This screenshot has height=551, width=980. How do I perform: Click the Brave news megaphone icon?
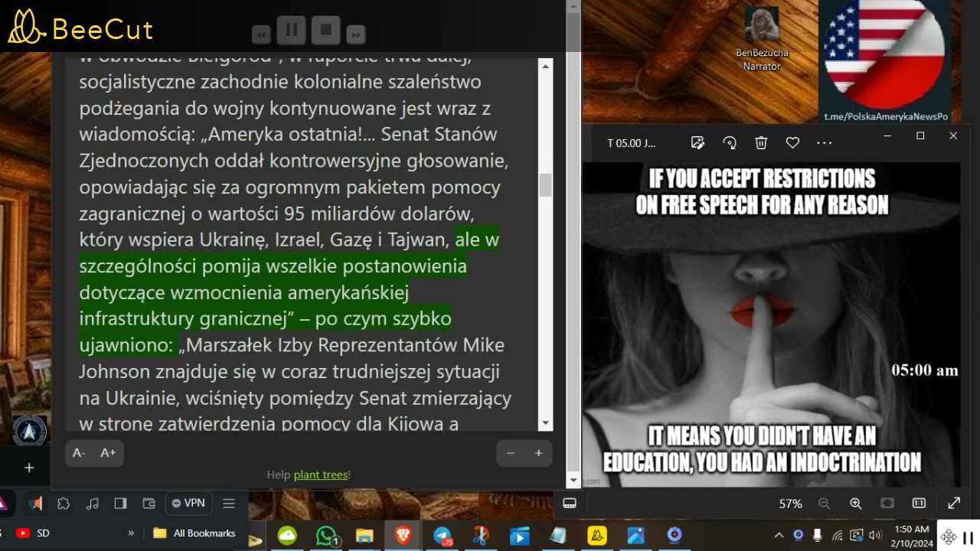click(35, 503)
